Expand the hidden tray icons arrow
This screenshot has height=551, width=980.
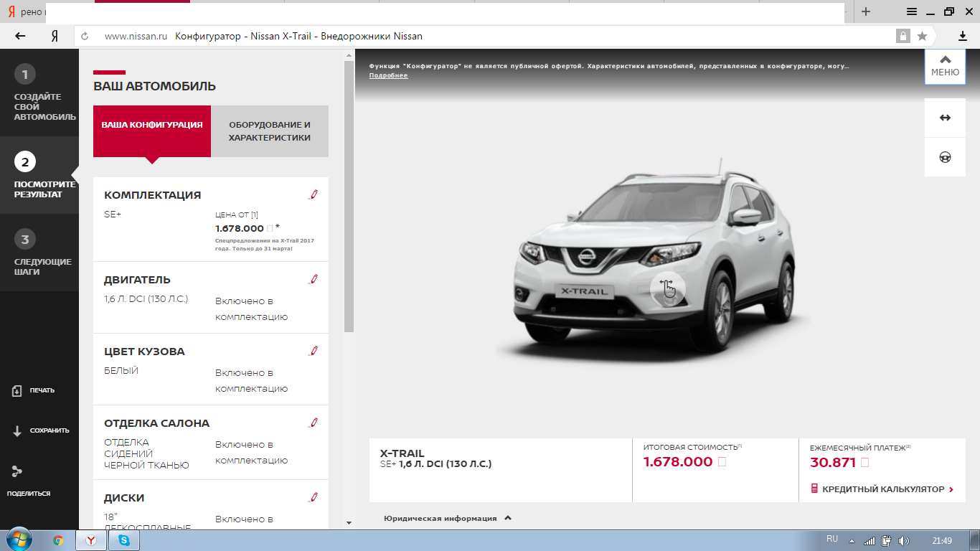[x=852, y=540]
